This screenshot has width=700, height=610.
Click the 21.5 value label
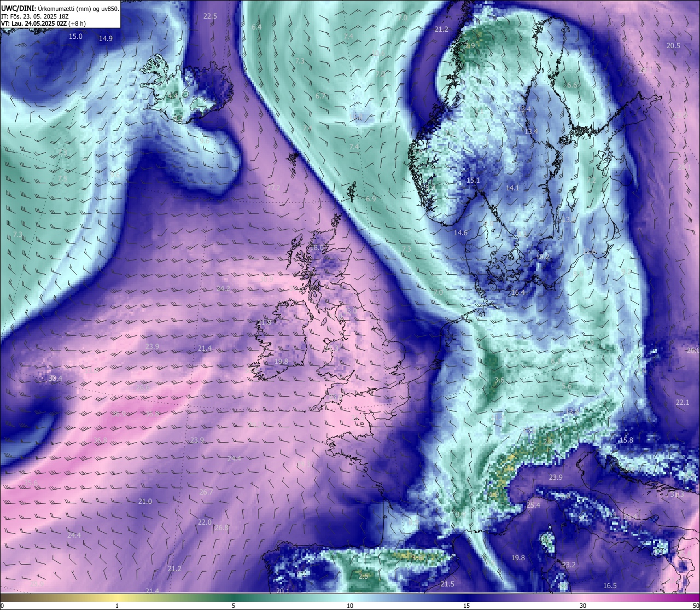(x=447, y=584)
